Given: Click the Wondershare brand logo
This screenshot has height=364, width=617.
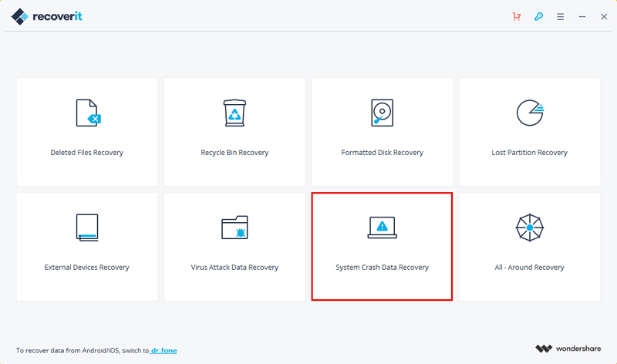Looking at the screenshot, I should (568, 349).
